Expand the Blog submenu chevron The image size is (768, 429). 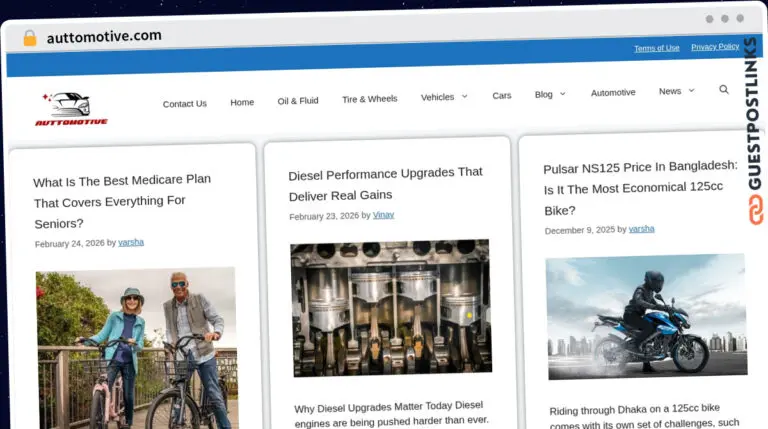562,94
